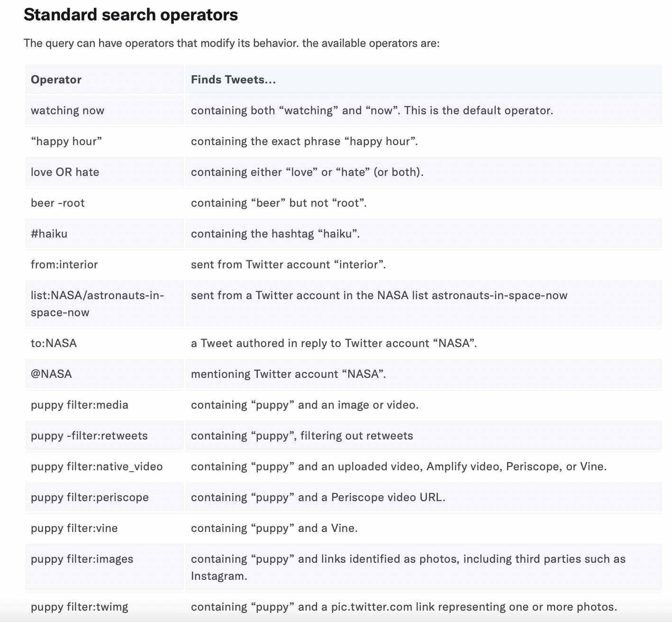Click the "puppy filter:images" operator text
This screenshot has height=622, width=672.
82,559
